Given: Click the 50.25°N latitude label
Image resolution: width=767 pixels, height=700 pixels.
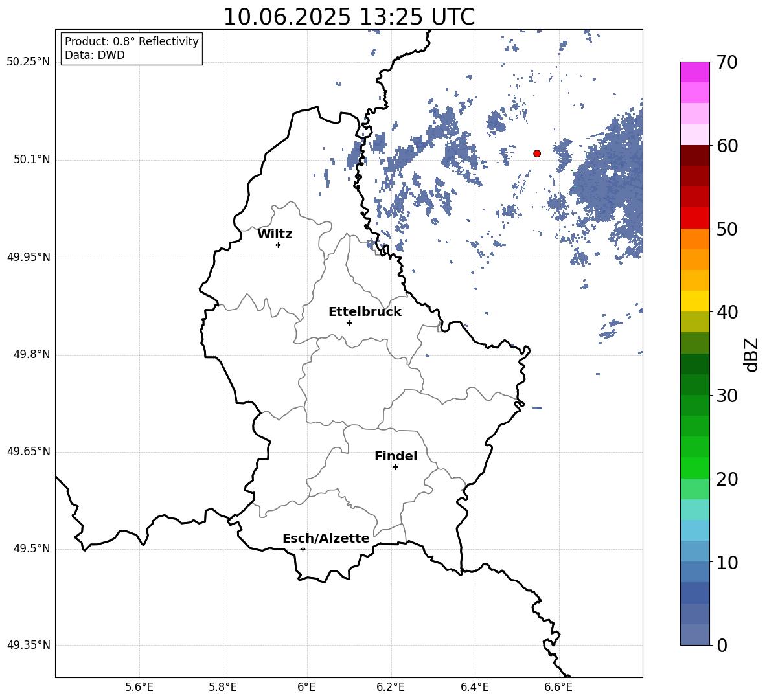Looking at the screenshot, I should (x=29, y=62).
